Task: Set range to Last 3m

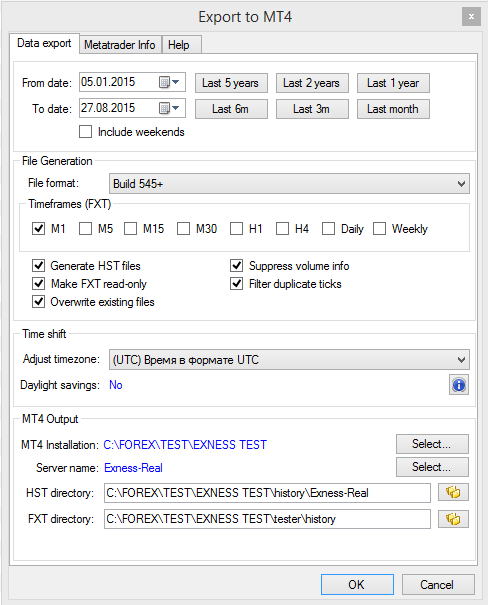Action: click(312, 109)
